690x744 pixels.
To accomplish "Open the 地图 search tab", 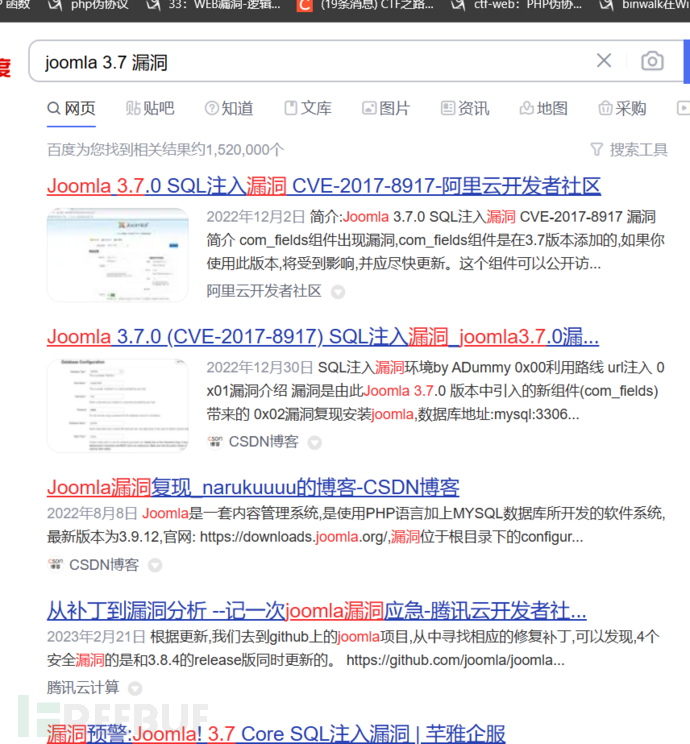I will tap(543, 108).
